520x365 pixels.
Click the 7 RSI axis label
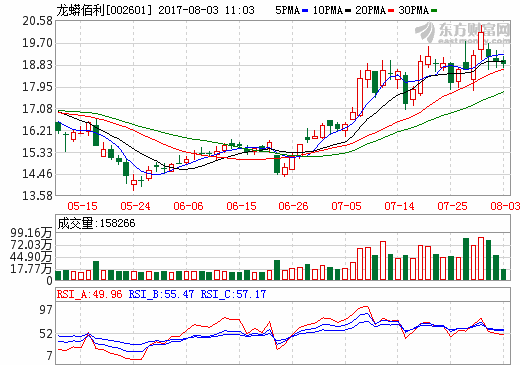coord(50,356)
